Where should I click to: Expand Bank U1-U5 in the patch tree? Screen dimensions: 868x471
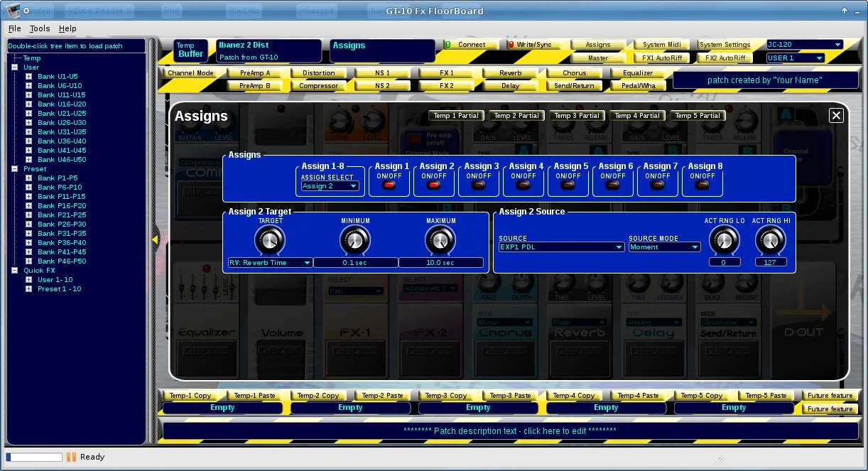tap(29, 76)
